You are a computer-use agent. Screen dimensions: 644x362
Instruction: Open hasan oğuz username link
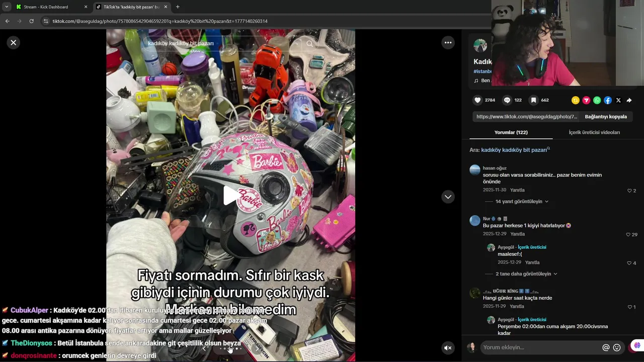click(495, 168)
